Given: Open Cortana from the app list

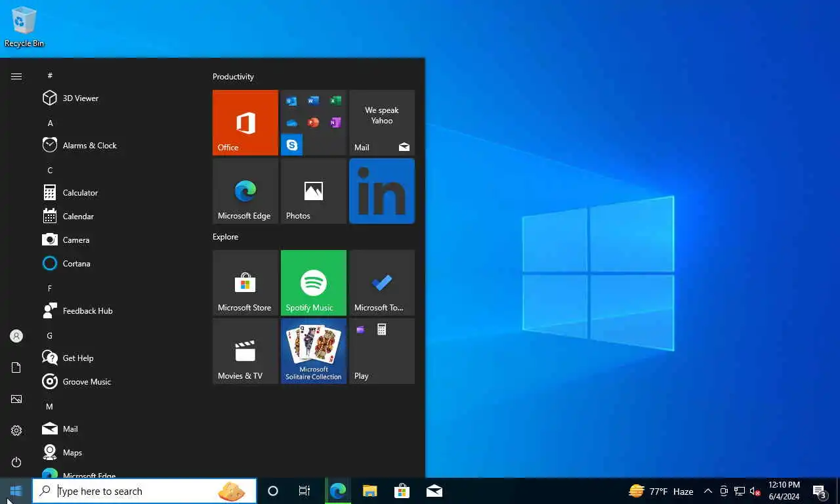Looking at the screenshot, I should coord(118,263).
